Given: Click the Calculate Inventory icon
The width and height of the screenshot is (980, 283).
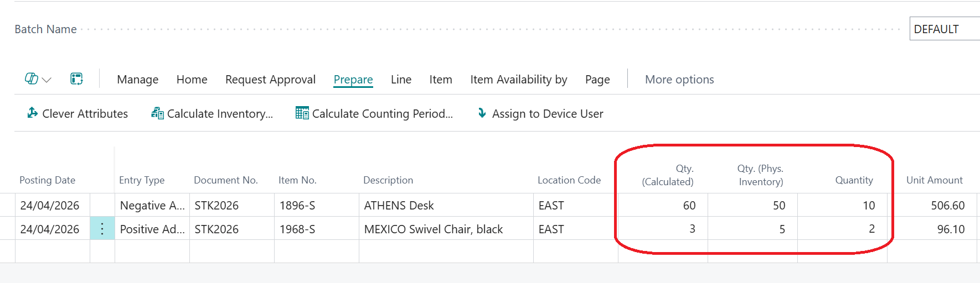Looking at the screenshot, I should [x=157, y=113].
